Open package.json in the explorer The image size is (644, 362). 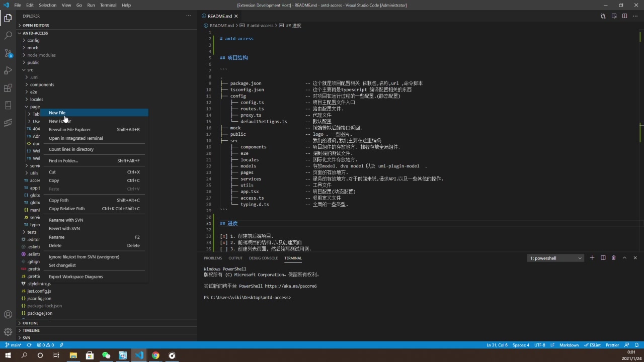[x=40, y=313]
